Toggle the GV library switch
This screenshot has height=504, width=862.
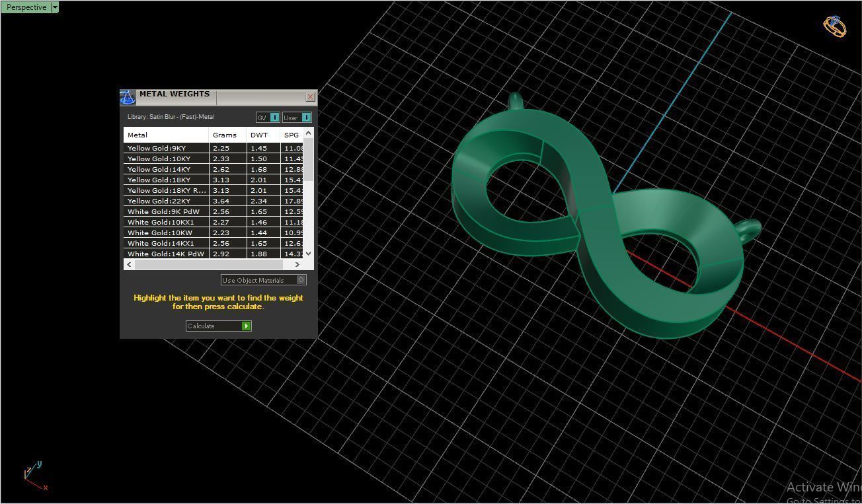click(x=268, y=118)
